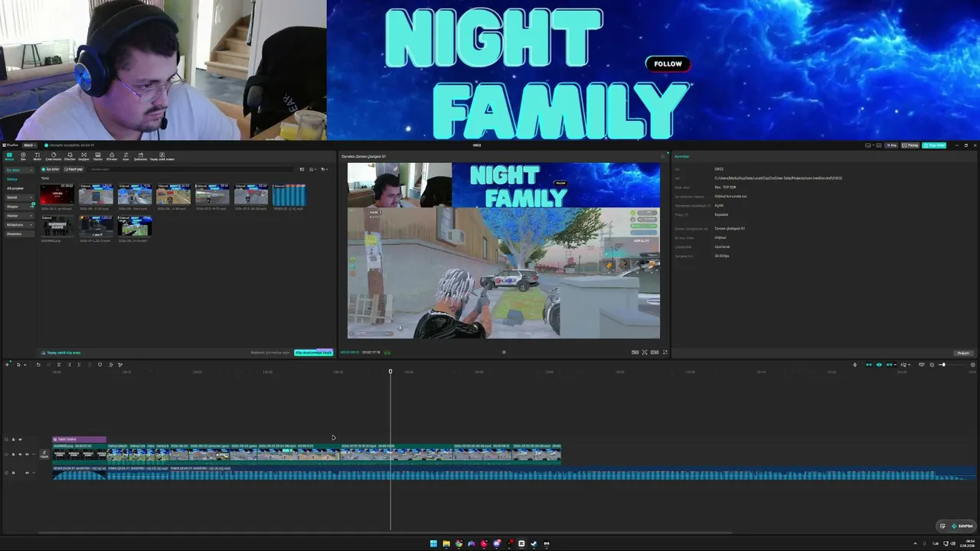Select Alt projeler in the sidebar
Screen dimensions: 980x551
coord(15,188)
